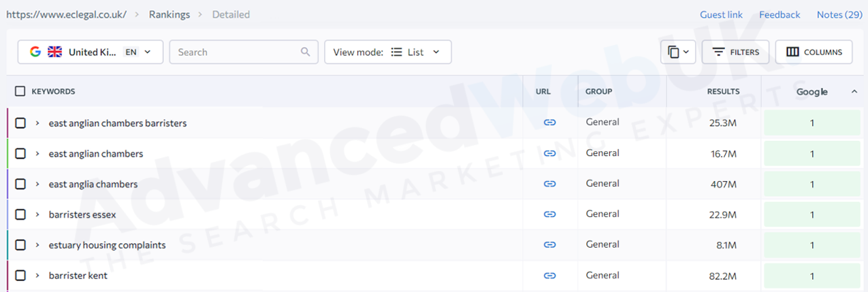Click the search magnifier icon
This screenshot has height=292, width=868.
(306, 52)
